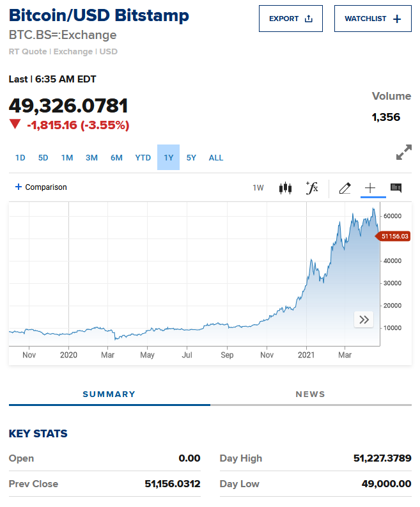Image resolution: width=420 pixels, height=507 pixels.
Task: Select the YTD time range
Action: pos(143,158)
